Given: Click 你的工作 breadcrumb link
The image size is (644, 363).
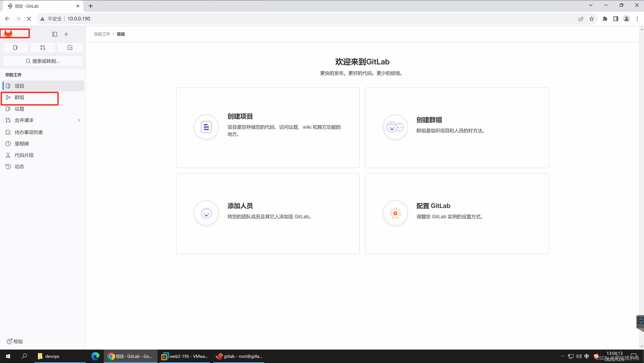Looking at the screenshot, I should [102, 34].
